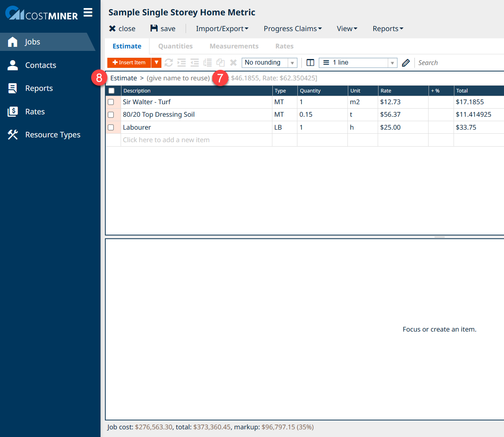Select the 'Sir Walter - Turf' description cell
The width and height of the screenshot is (504, 437).
[x=197, y=102]
